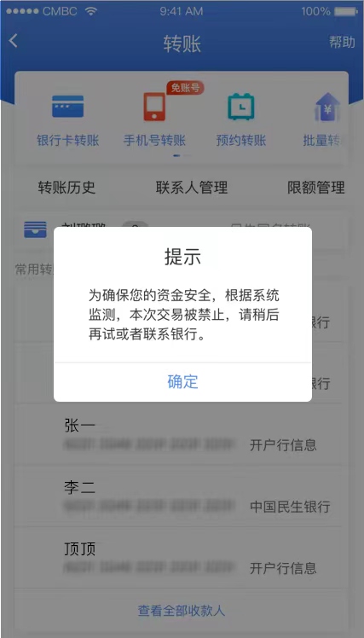Open the 银行卡转账 card icon
The height and width of the screenshot is (638, 364).
pos(67,107)
